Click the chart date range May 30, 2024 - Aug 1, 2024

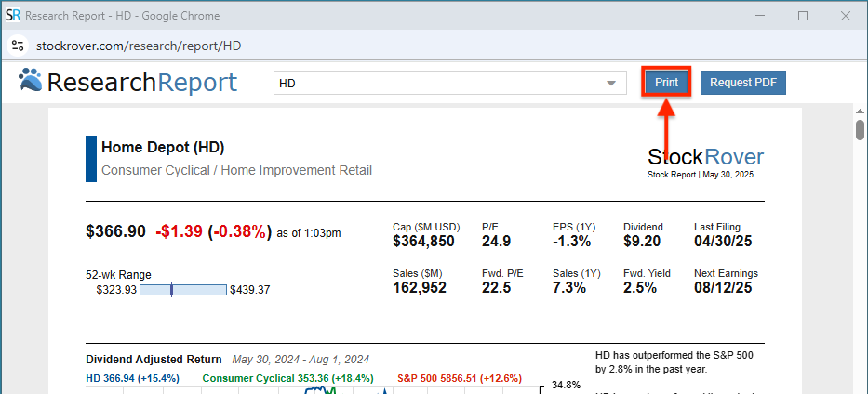pos(300,360)
